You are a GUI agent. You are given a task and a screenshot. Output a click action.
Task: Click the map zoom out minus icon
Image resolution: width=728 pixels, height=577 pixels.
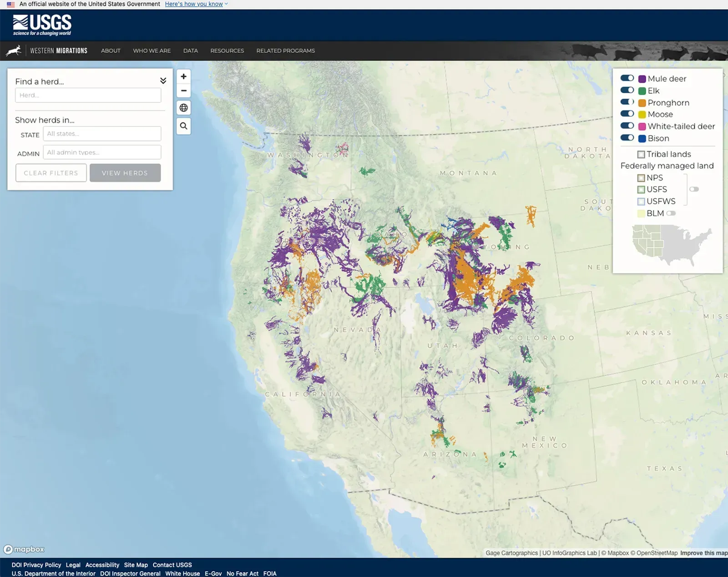183,91
